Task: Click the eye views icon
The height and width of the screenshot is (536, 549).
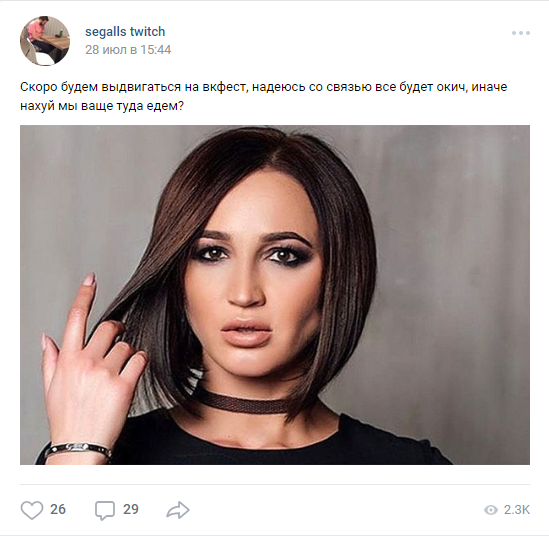Action: coord(491,510)
